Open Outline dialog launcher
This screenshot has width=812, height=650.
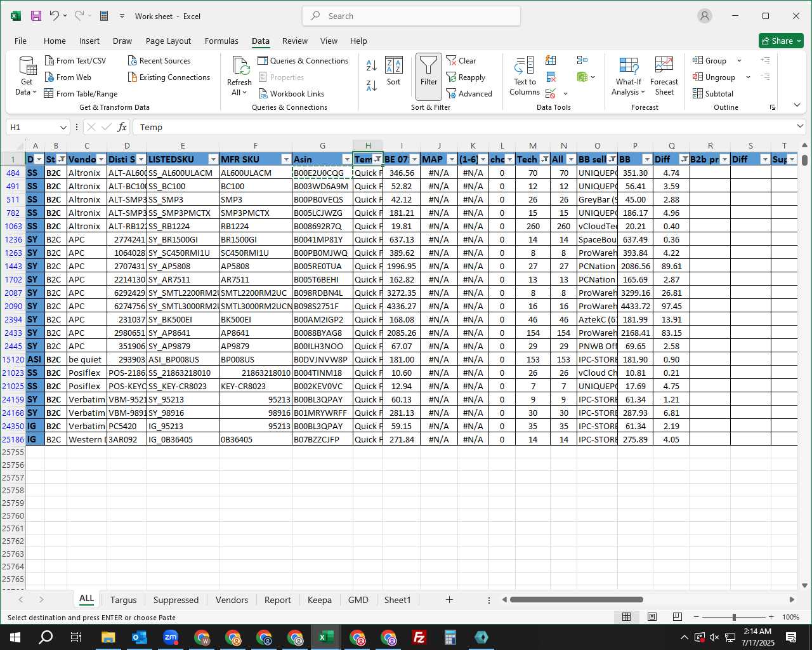[773, 108]
